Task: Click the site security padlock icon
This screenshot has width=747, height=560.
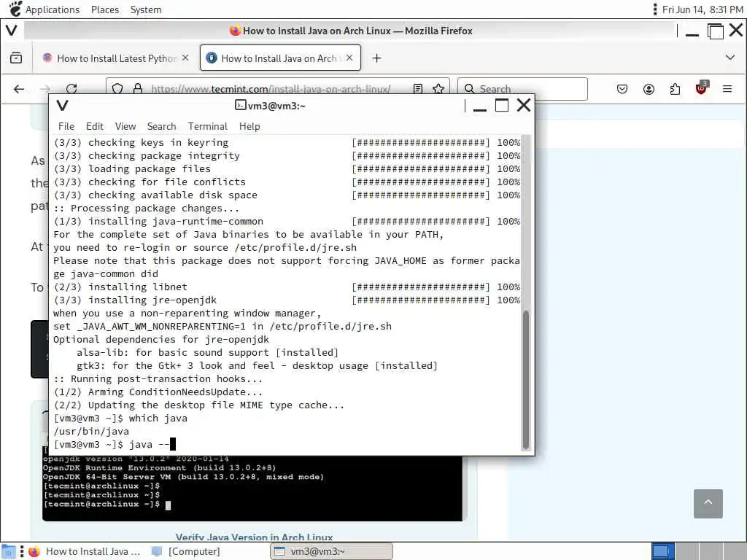Action: click(138, 89)
